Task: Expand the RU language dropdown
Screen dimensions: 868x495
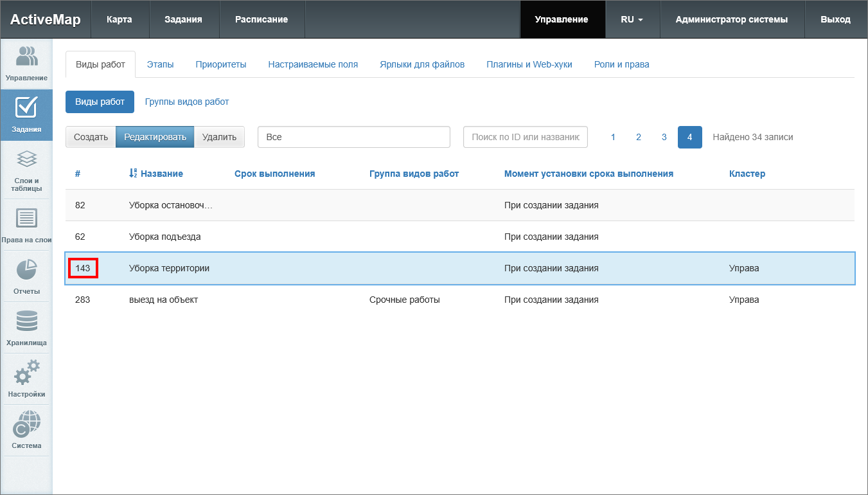Action: pyautogui.click(x=632, y=19)
